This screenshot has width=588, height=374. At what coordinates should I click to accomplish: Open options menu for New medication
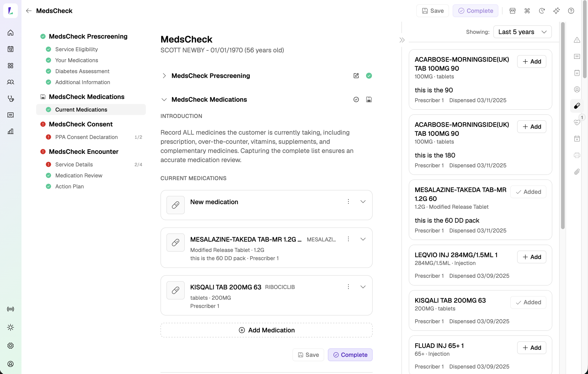[348, 202]
